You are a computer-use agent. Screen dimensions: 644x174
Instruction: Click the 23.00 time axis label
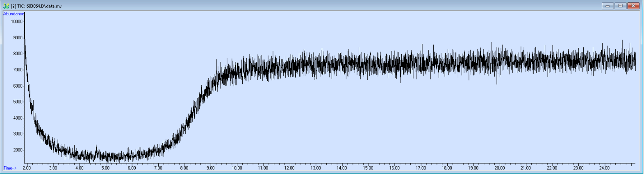(578, 168)
